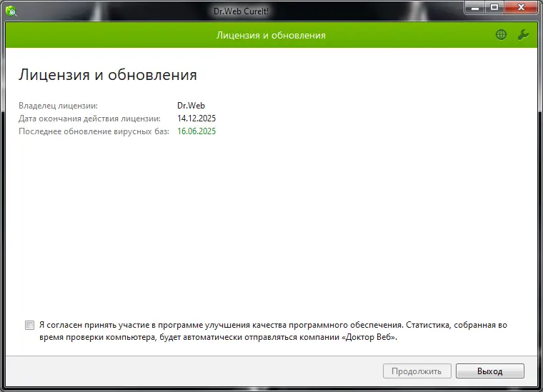Click the agreement text about «Доктор Веб»
The height and width of the screenshot is (392, 543).
coord(273,331)
